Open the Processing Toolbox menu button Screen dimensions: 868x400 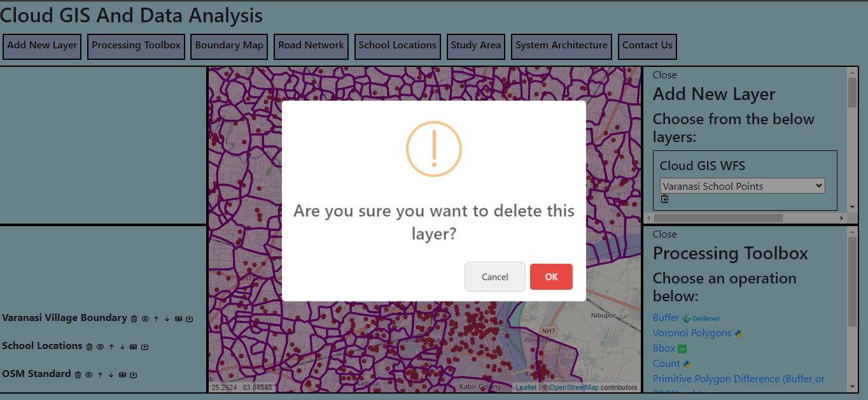pyautogui.click(x=136, y=46)
